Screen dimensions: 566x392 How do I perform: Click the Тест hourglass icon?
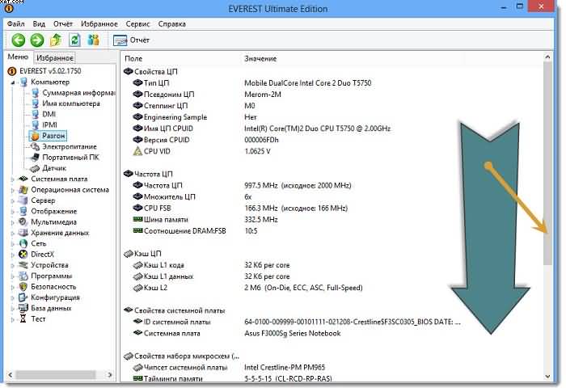point(23,318)
